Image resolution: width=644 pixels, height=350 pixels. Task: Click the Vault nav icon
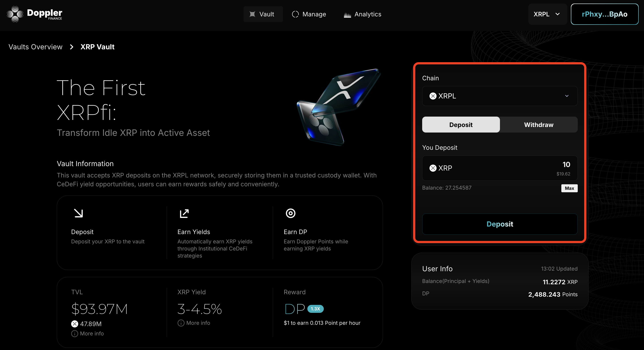pyautogui.click(x=252, y=14)
